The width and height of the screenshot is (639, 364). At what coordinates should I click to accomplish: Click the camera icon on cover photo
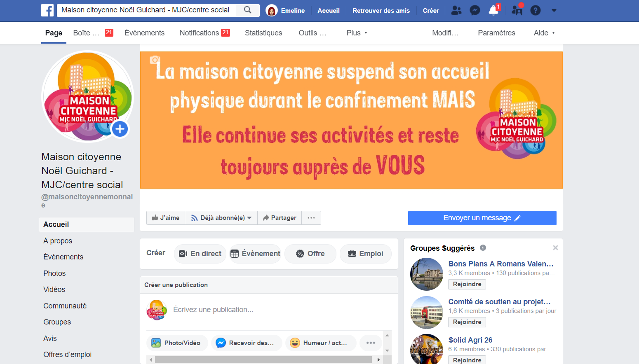coord(155,60)
